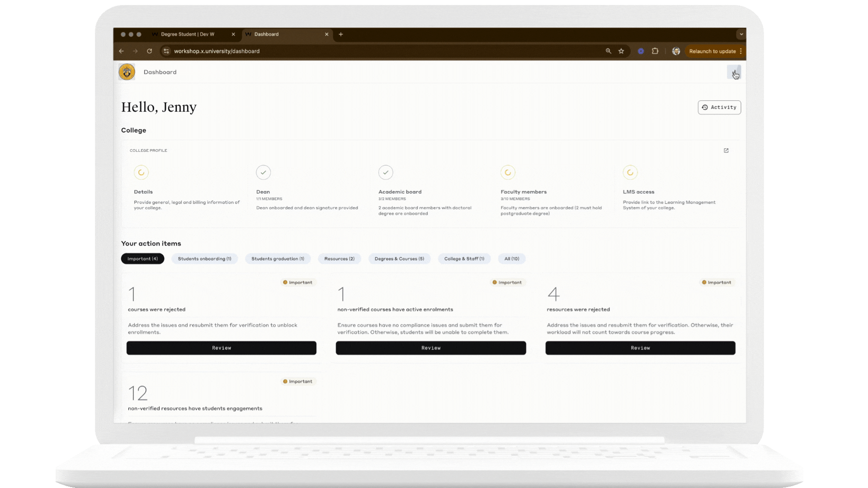Viewport: 868px width, 488px height.
Task: Review the rejected resources item
Action: 640,348
